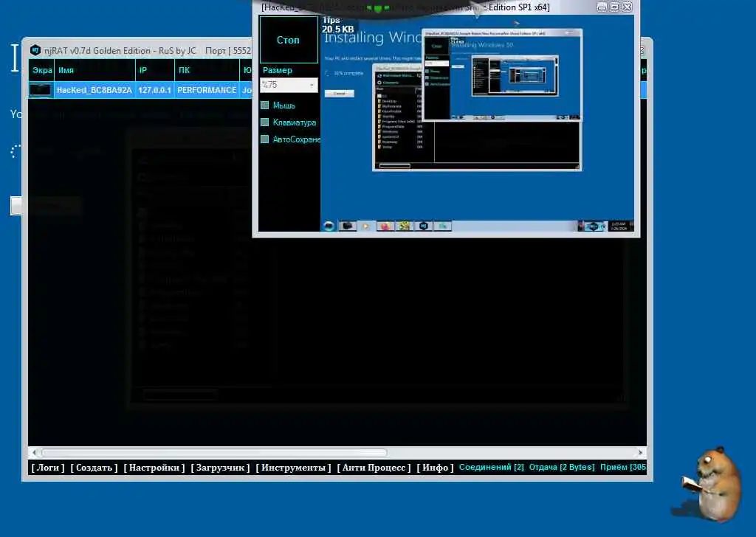Screen dimensions: 756x537
Task: Click the Размер label
Action: (x=278, y=70)
